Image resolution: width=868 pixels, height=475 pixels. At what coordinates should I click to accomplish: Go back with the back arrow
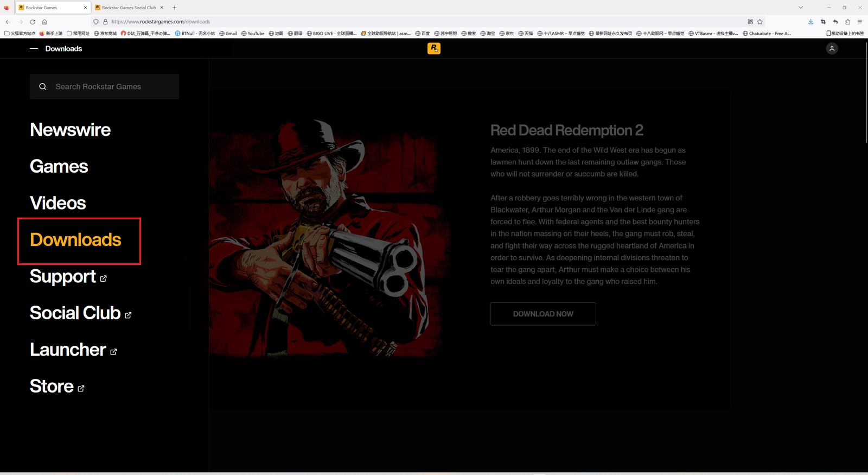pos(8,22)
